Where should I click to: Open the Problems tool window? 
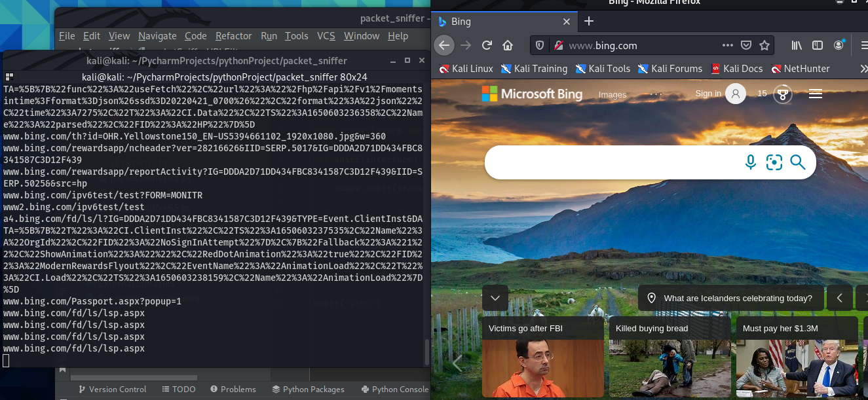(232, 389)
